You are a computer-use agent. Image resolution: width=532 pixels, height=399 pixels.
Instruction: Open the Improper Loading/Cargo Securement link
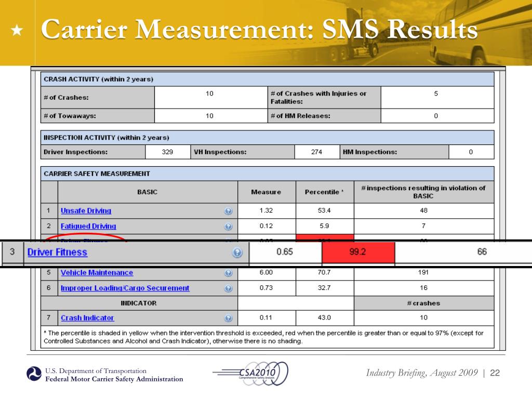coord(125,288)
